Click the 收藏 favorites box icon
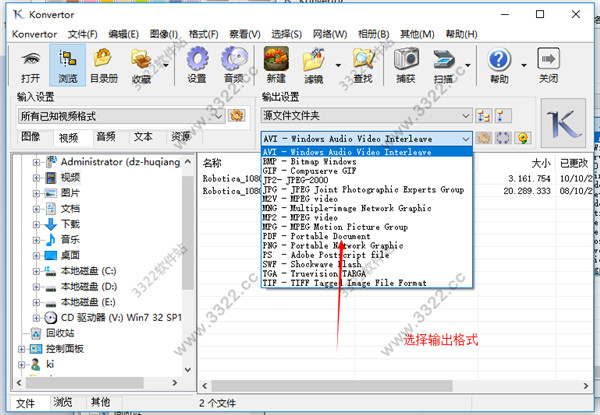The width and height of the screenshot is (600, 415). tap(141, 59)
